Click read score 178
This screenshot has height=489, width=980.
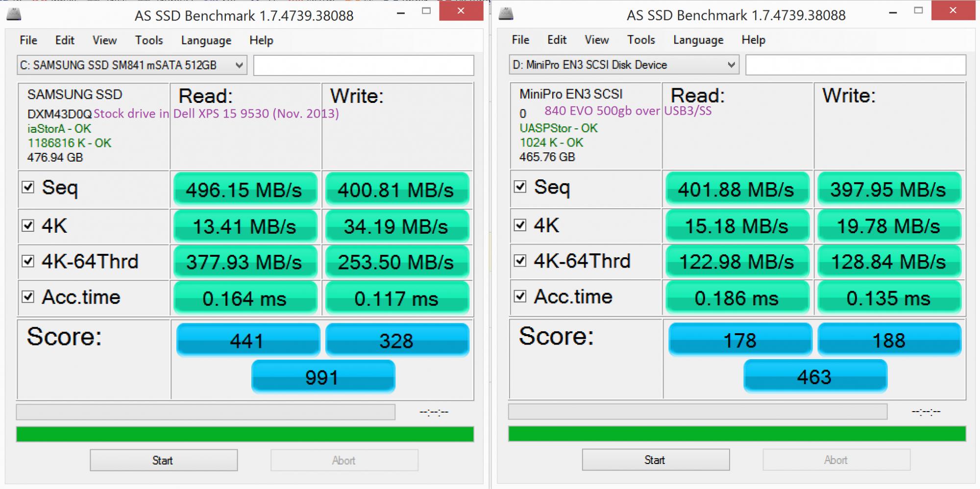tap(740, 339)
